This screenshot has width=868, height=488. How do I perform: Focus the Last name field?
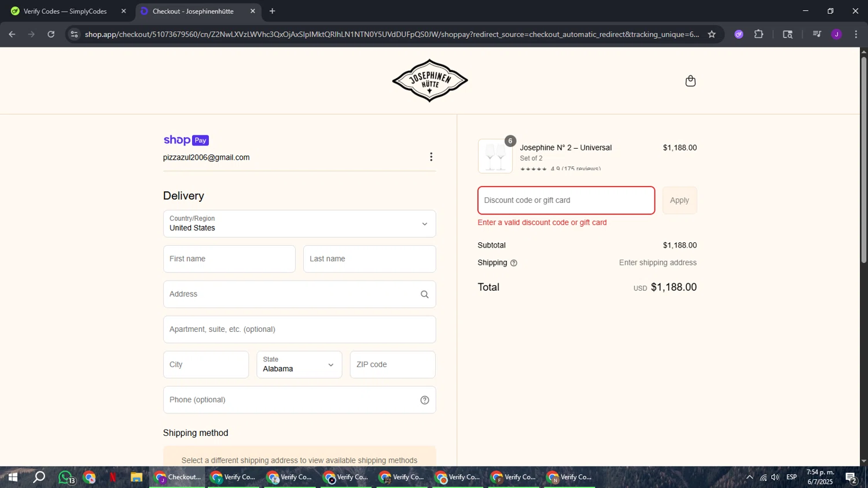[369, 259]
